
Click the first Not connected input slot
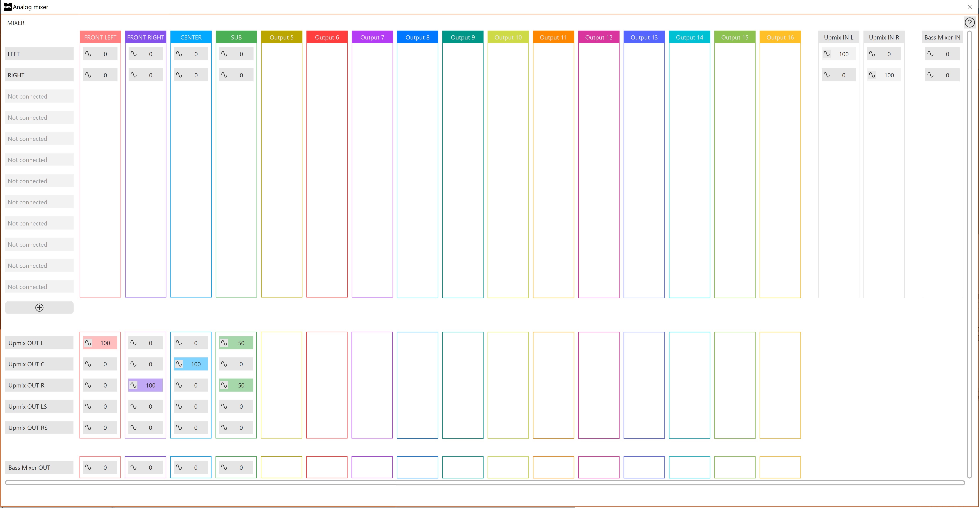39,96
